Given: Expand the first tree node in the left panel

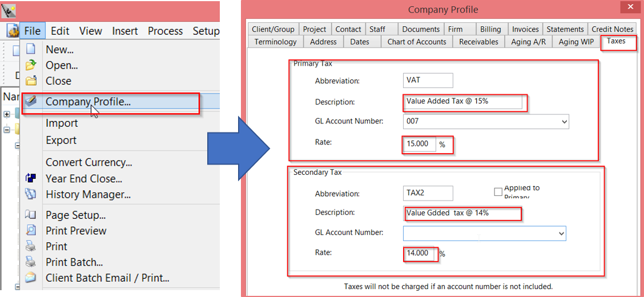Looking at the screenshot, I should click(7, 114).
